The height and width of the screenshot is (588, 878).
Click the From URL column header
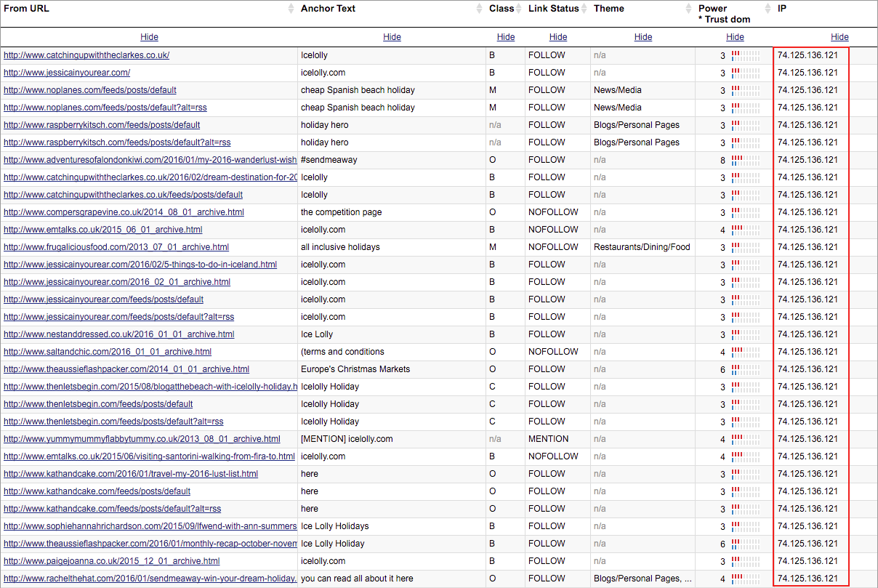pos(27,9)
